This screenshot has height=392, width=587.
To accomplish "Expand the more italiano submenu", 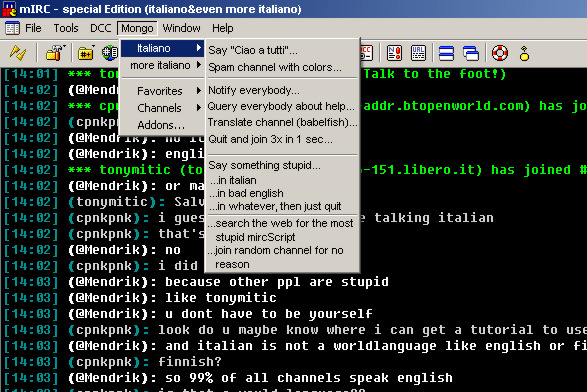I will pyautogui.click(x=162, y=65).
